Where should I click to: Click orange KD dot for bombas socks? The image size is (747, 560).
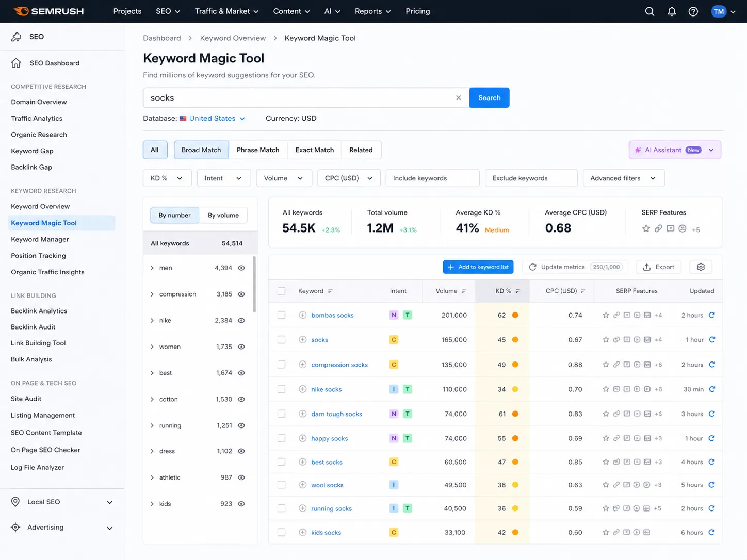click(x=515, y=315)
